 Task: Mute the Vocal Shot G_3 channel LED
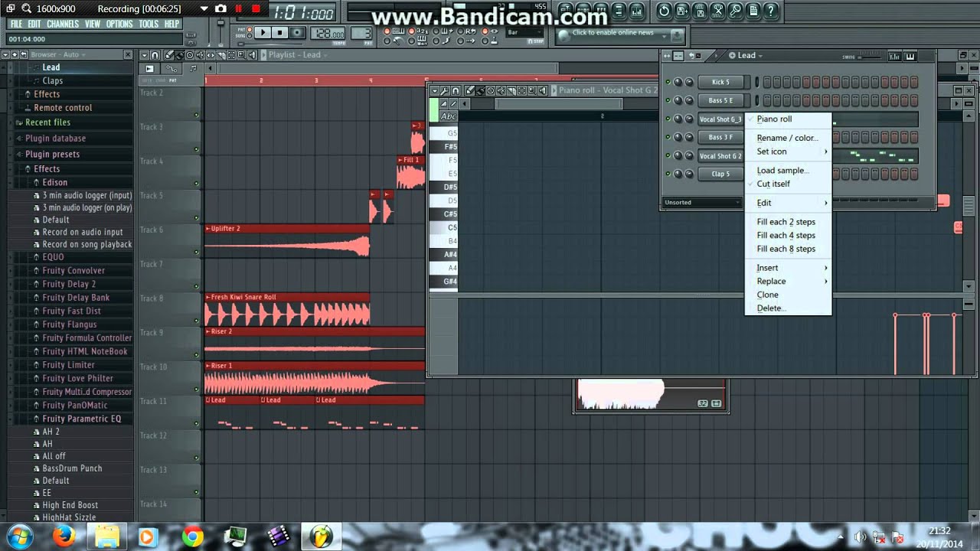pyautogui.click(x=668, y=119)
